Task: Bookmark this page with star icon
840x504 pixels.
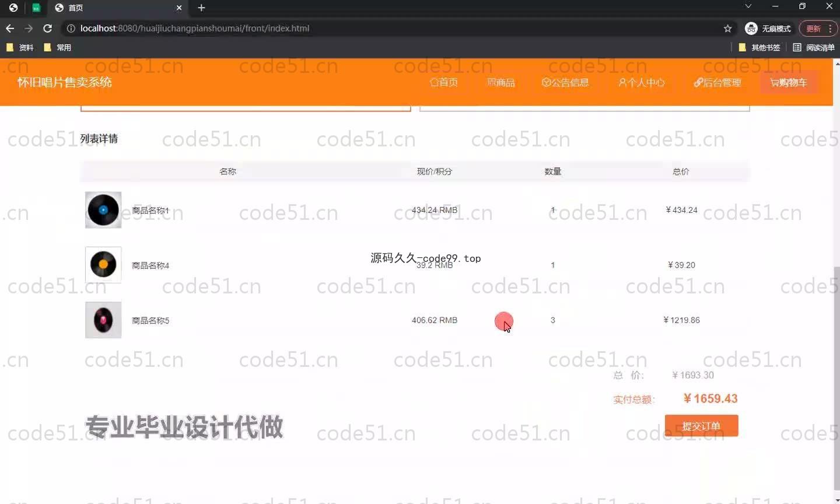Action: pos(727,28)
